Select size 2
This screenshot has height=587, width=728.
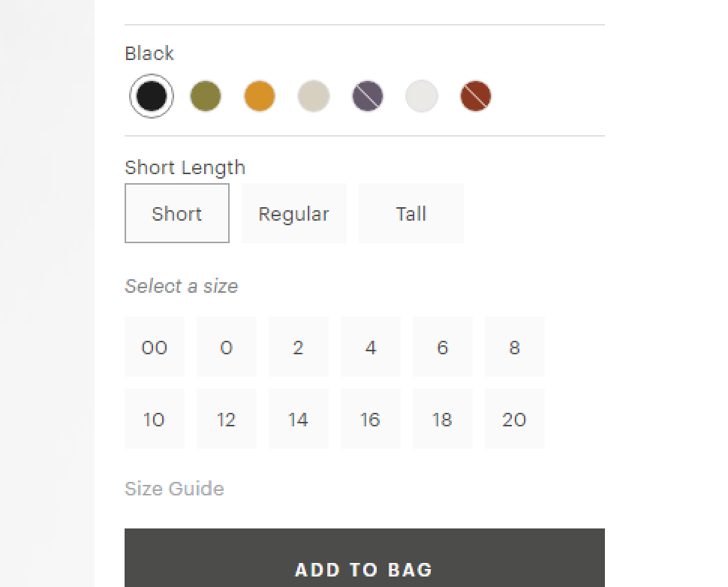[x=299, y=347]
